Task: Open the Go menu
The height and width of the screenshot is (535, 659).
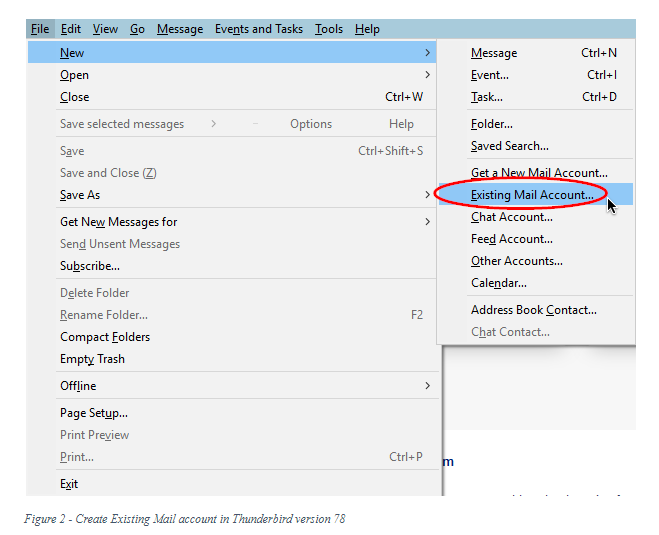Action: pyautogui.click(x=137, y=29)
